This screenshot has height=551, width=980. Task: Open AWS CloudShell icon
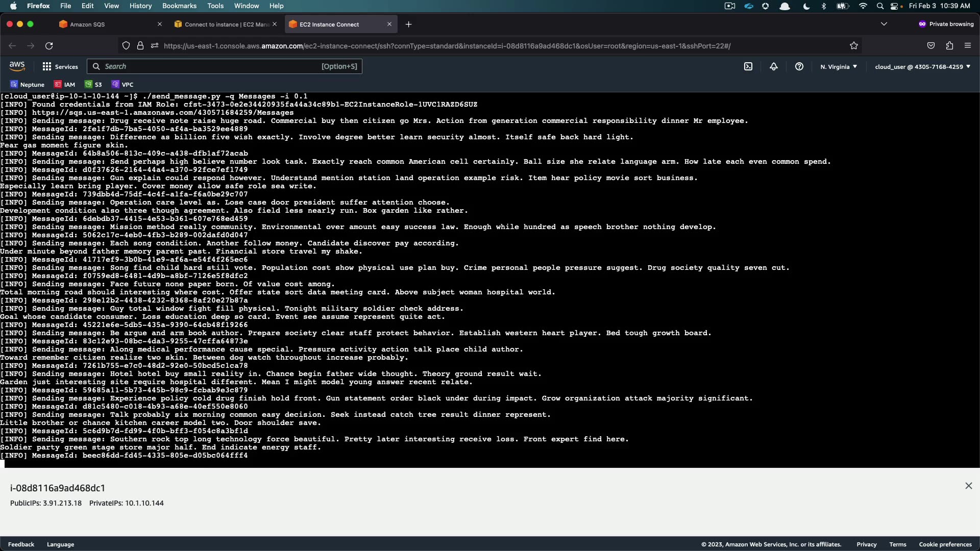(x=748, y=66)
